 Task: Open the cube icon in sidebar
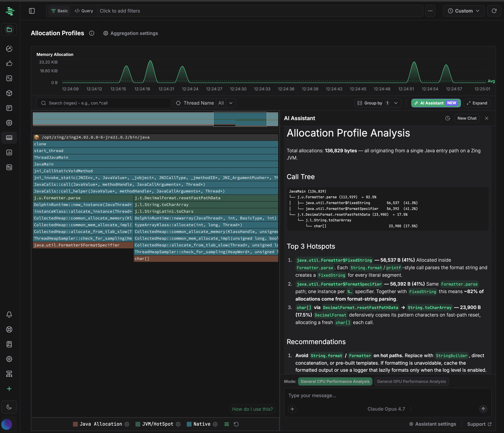pos(9,93)
